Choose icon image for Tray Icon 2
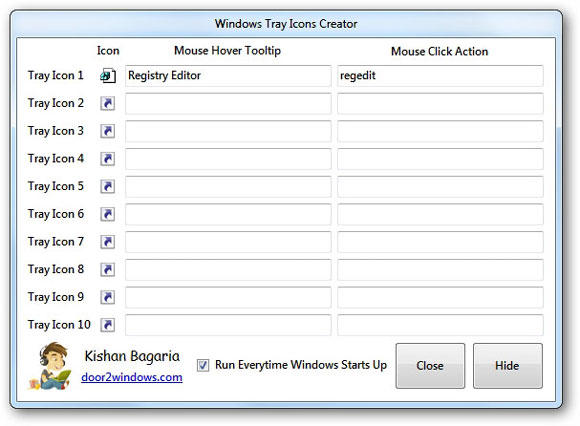The height and width of the screenshot is (426, 580). click(108, 103)
